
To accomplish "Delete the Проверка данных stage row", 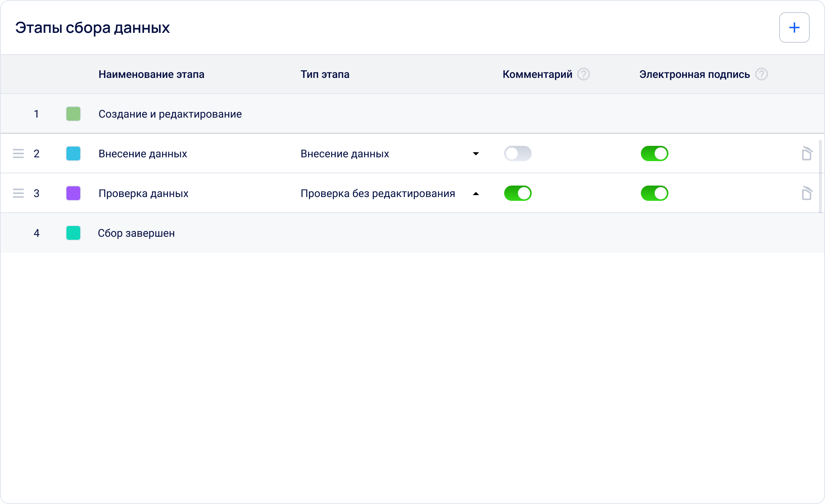I will tap(807, 193).
